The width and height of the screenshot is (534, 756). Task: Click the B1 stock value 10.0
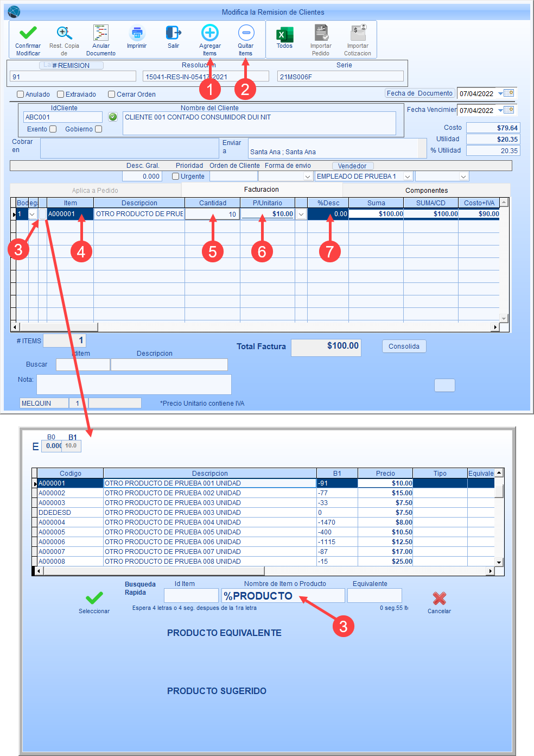(x=71, y=446)
